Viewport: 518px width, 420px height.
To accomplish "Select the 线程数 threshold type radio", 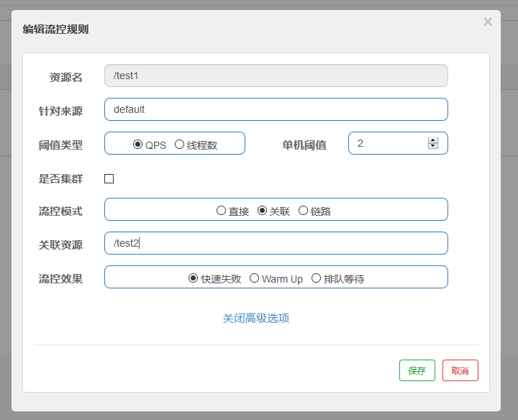I will click(x=180, y=144).
